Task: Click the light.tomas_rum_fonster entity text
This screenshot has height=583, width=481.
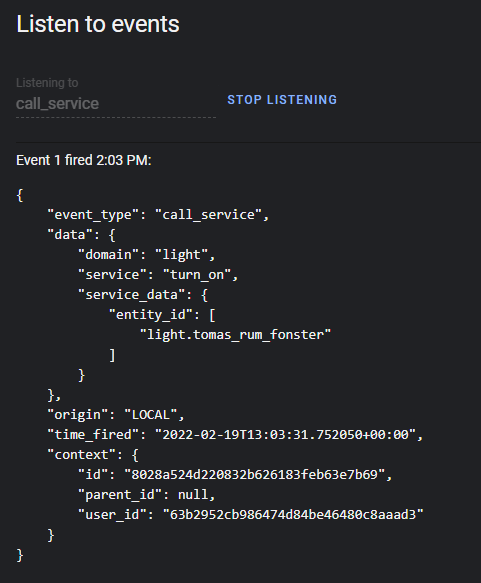Action: [x=235, y=335]
